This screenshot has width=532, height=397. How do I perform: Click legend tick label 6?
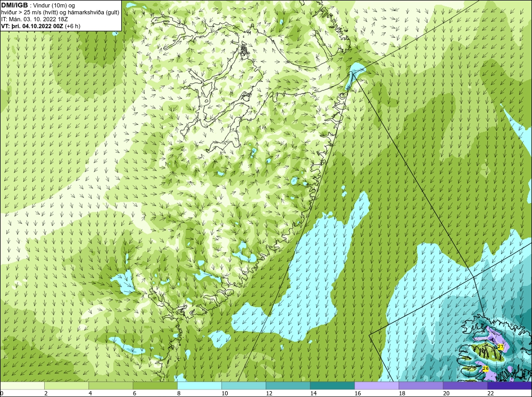coord(135,393)
